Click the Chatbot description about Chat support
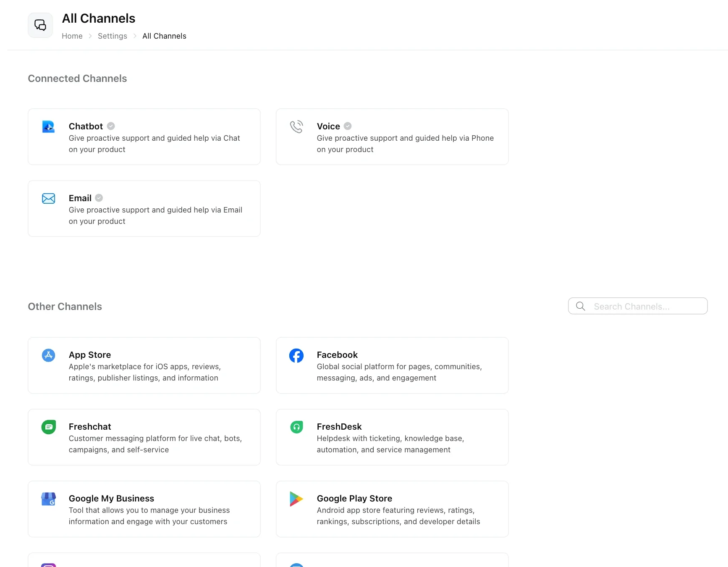The height and width of the screenshot is (567, 728). click(155, 144)
